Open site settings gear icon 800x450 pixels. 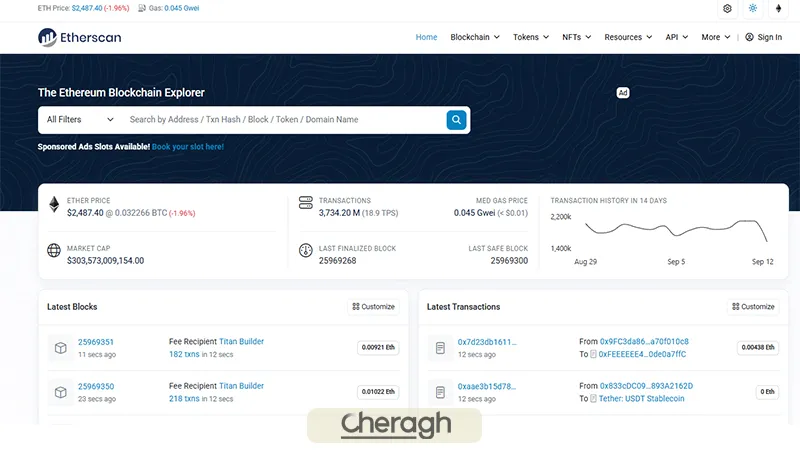pyautogui.click(x=728, y=9)
